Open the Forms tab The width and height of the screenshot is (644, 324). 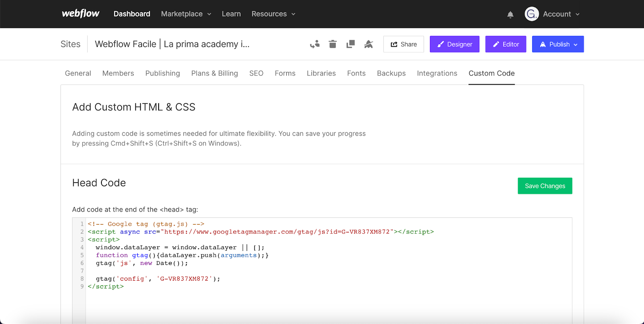[x=285, y=73]
